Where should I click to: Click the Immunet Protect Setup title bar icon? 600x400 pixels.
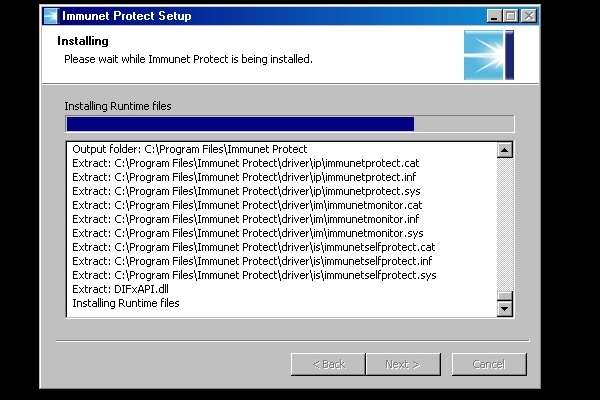[51, 16]
